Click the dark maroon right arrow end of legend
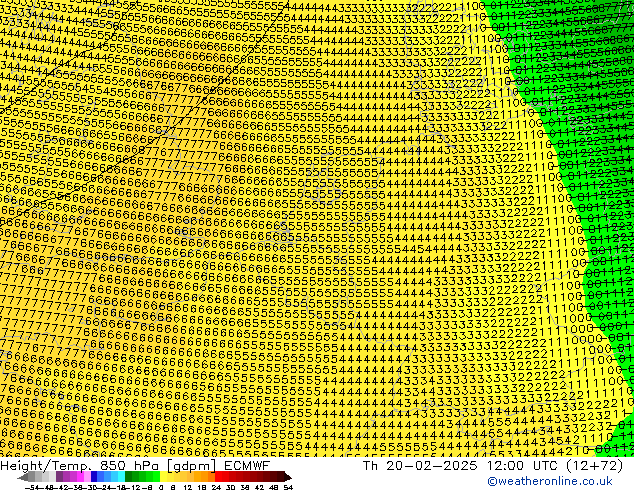Viewport: 634px width, 490px height. click(288, 477)
